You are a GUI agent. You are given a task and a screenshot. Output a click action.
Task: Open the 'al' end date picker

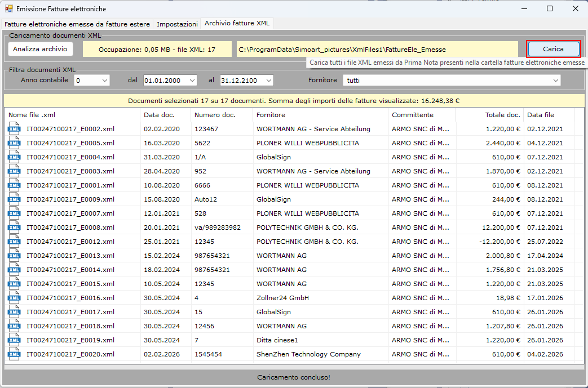(268, 81)
